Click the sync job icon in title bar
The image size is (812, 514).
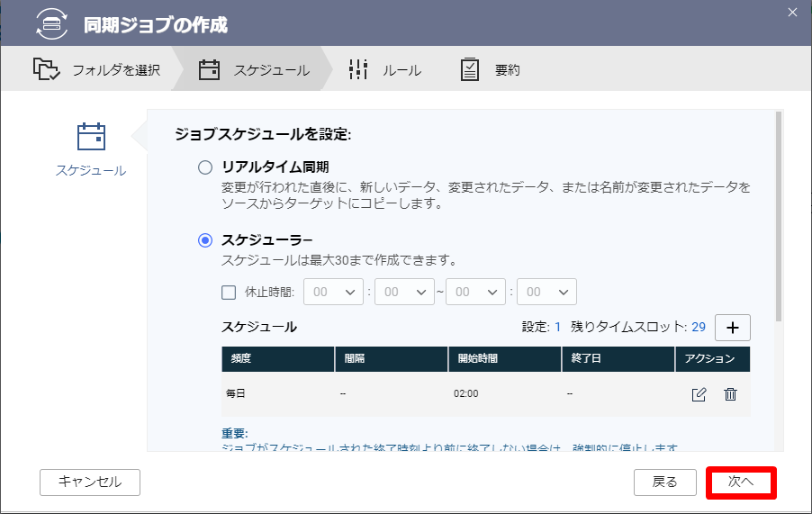(52, 23)
